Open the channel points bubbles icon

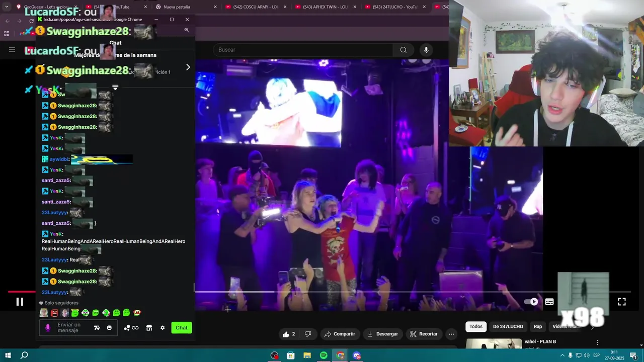[131, 328]
